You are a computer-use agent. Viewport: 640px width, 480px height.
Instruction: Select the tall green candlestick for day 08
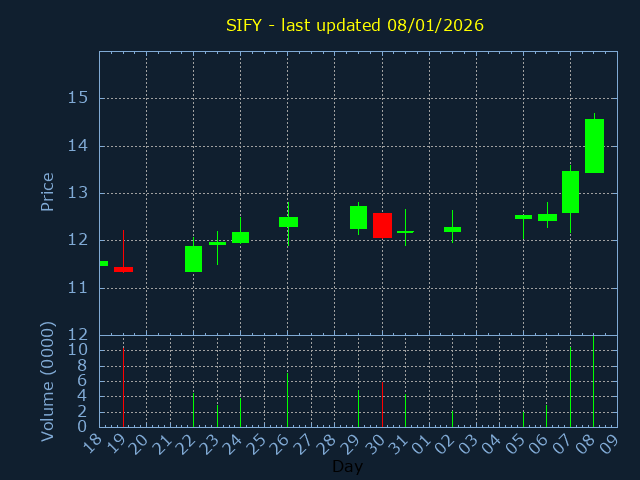pyautogui.click(x=594, y=146)
